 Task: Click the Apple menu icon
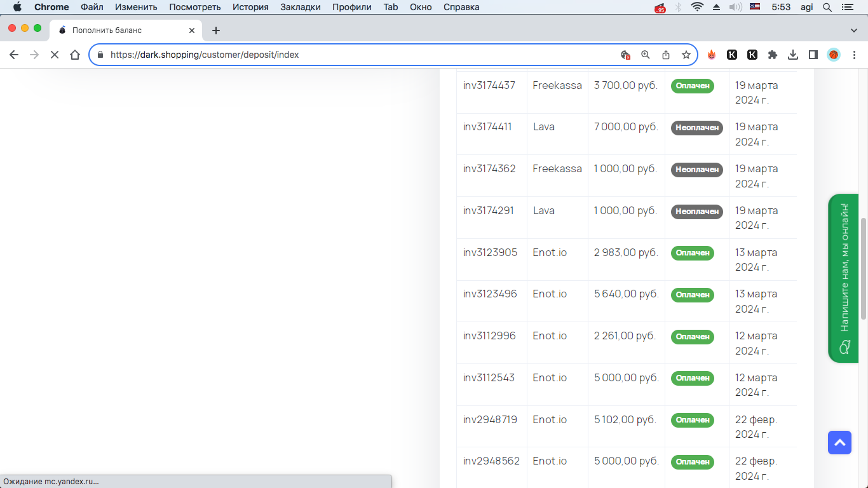(x=17, y=7)
